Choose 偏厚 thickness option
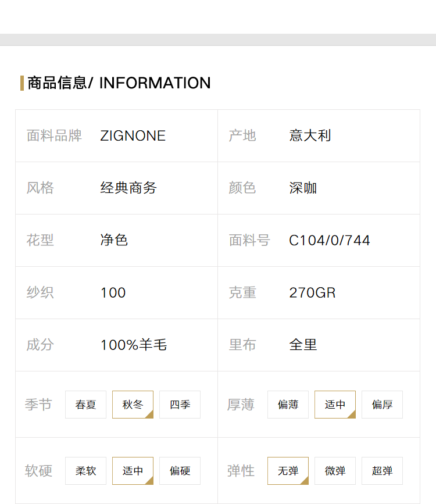Screen dimensions: 436x504 pyautogui.click(x=382, y=405)
